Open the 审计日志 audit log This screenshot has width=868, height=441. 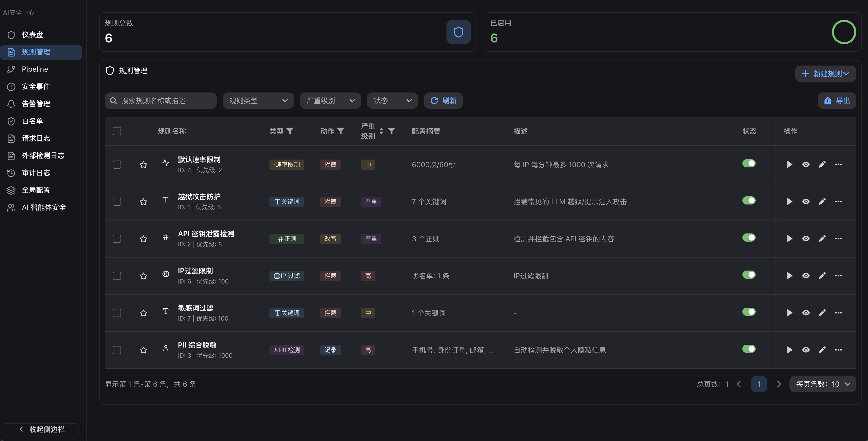36,173
